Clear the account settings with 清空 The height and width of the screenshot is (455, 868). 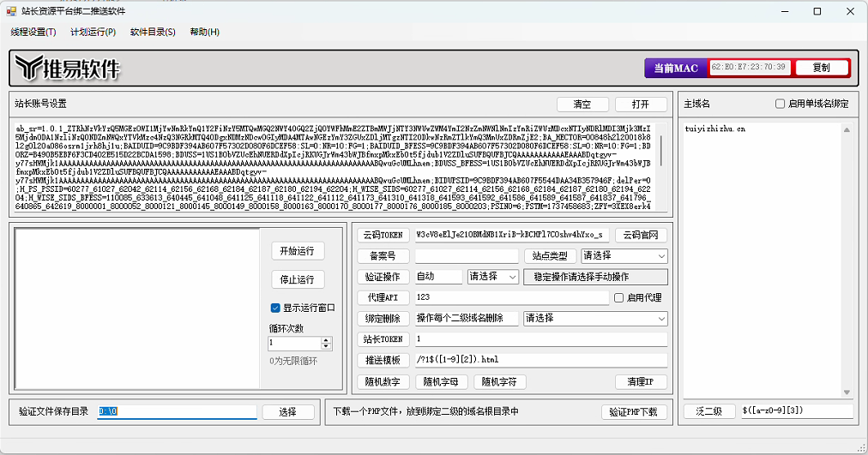[x=582, y=104]
